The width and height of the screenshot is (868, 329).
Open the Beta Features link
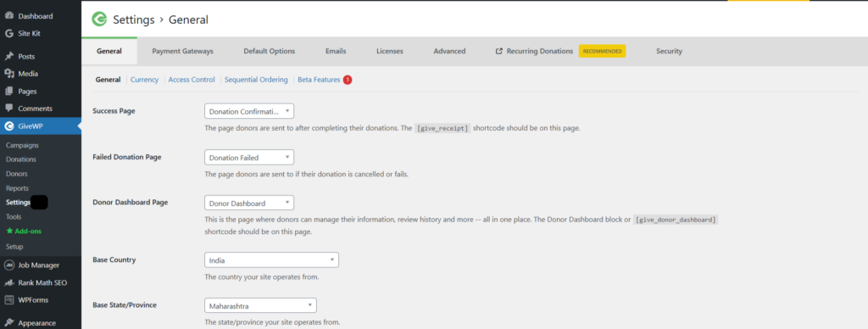click(x=319, y=80)
